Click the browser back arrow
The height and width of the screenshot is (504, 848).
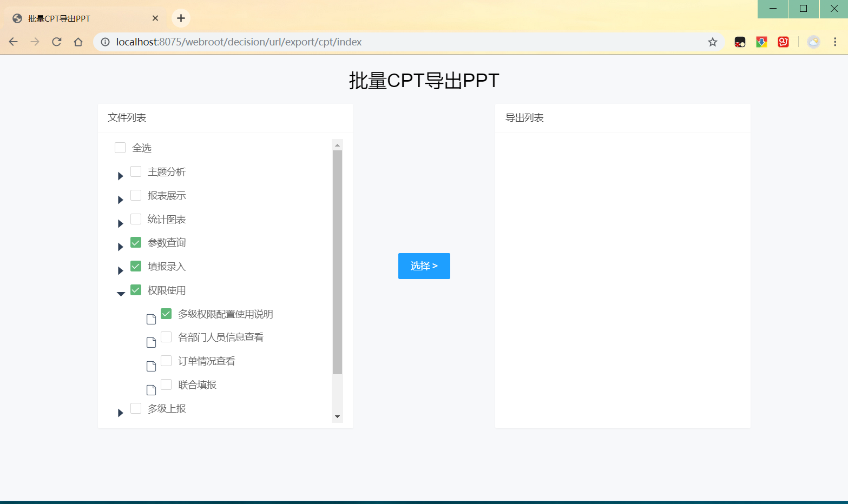[x=14, y=42]
